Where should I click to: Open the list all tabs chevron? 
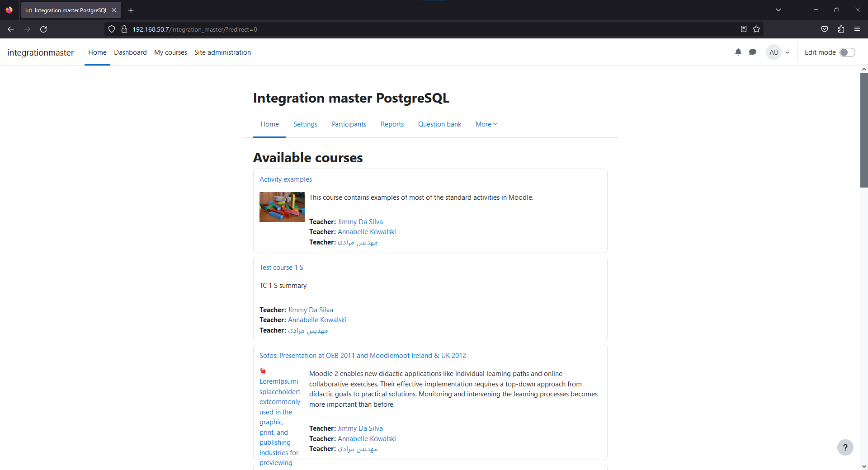pyautogui.click(x=778, y=10)
